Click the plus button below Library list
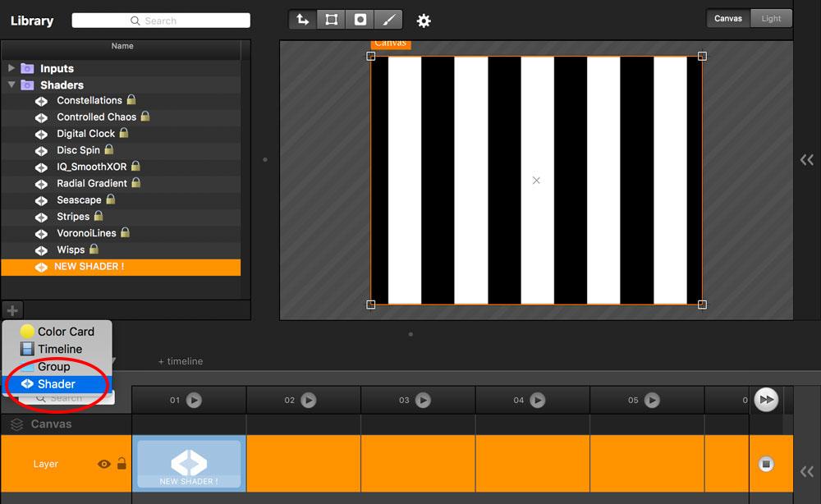This screenshot has width=821, height=504. tap(12, 310)
